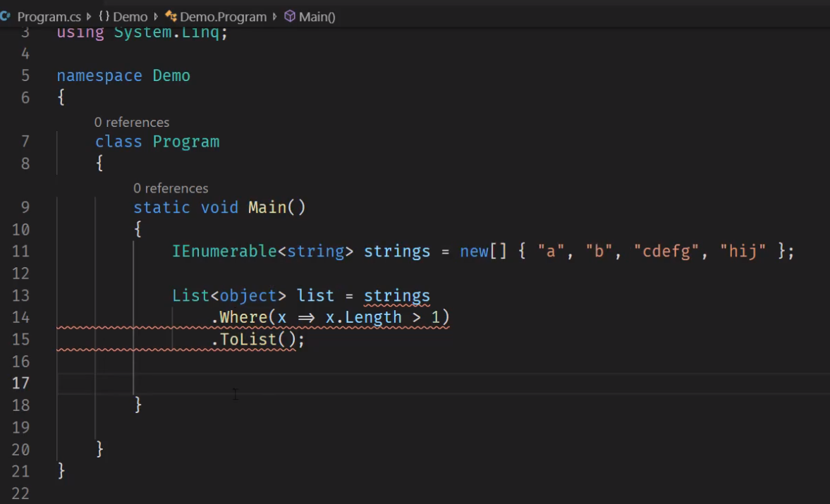Expand the Demo.Program breadcrumb text
Viewport: 830px width, 504px height.
223,16
